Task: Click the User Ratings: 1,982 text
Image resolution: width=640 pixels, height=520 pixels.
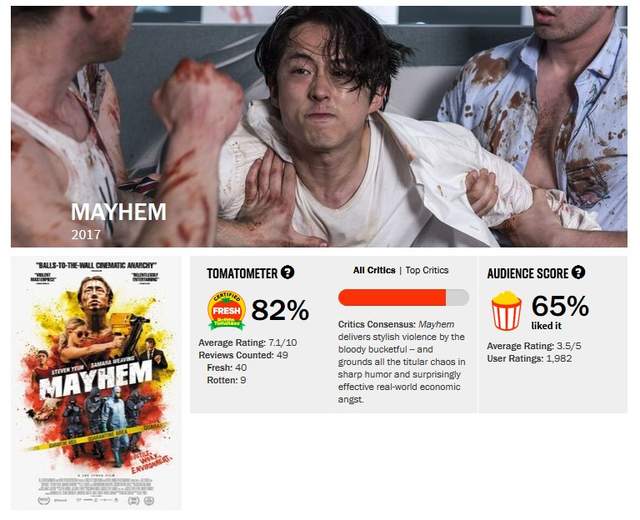Action: coord(529,359)
